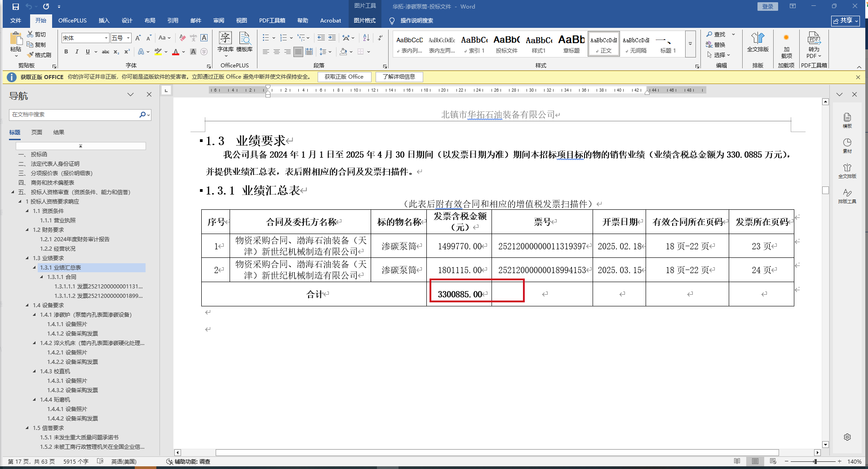This screenshot has height=469, width=868.
Task: Collapse the 1.3 业绩要求 node in navigation
Action: pyautogui.click(x=28, y=258)
